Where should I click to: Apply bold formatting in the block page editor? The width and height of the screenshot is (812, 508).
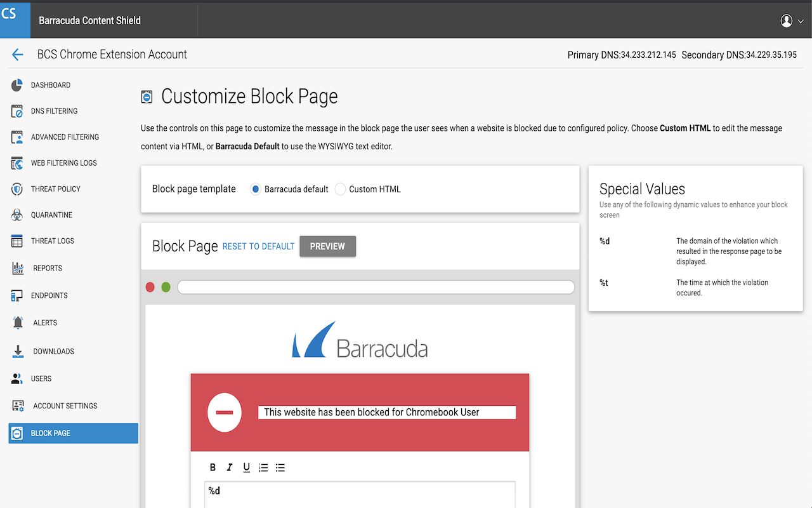pyautogui.click(x=213, y=467)
